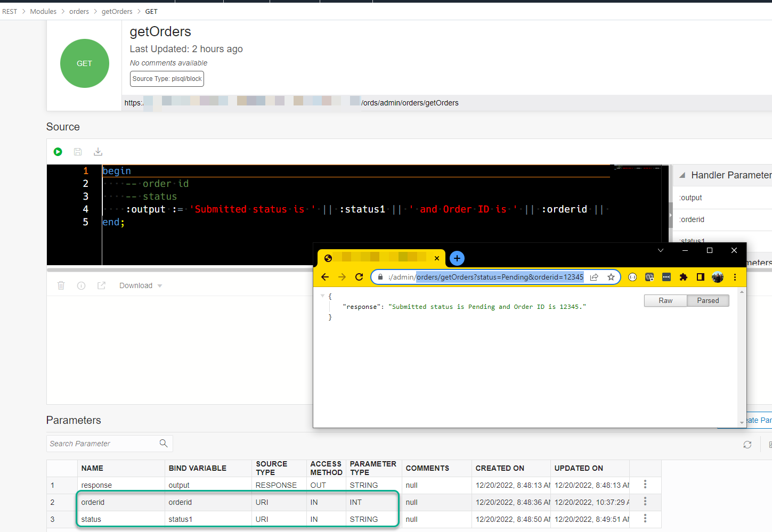
Task: Close the browser tab
Action: tap(437, 258)
